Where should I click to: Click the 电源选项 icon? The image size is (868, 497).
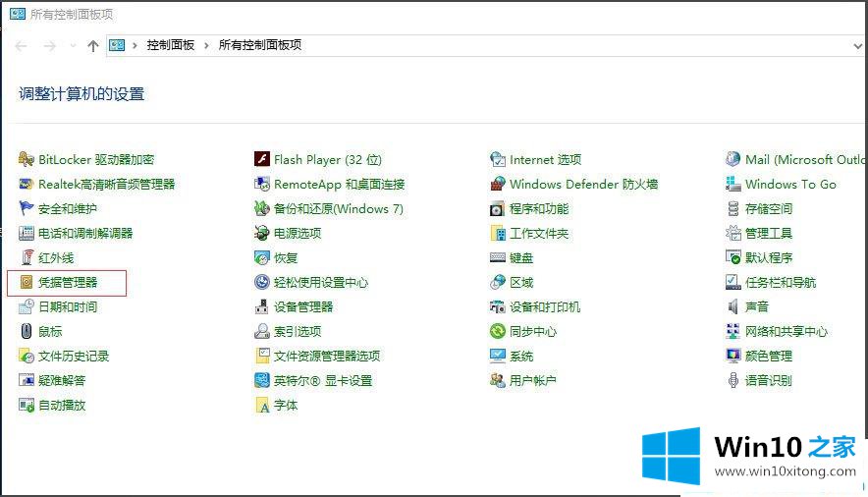[262, 233]
